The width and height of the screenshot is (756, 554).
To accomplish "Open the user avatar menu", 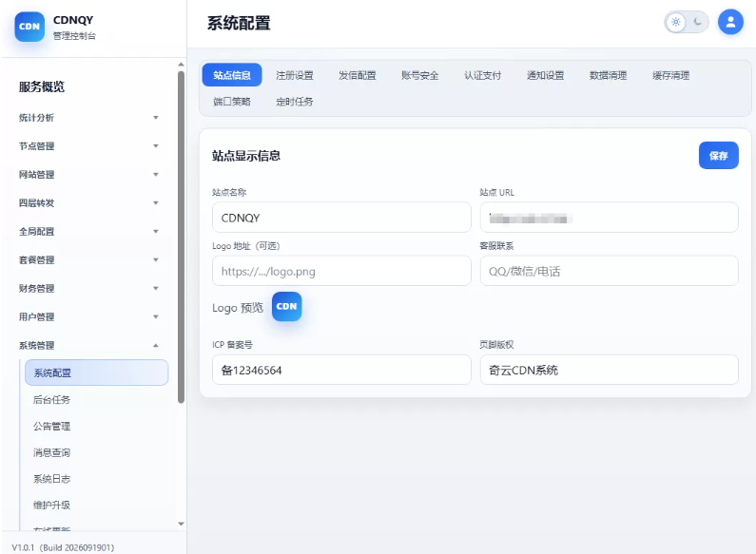I will click(730, 22).
